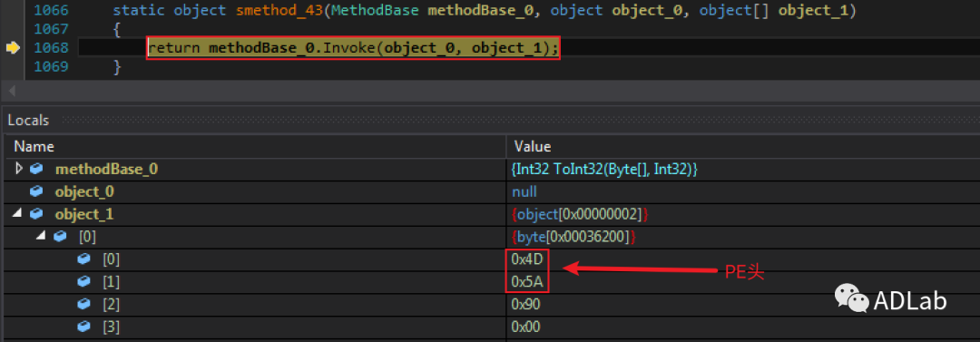Click the cube icon of the nested [0] byte array

(x=60, y=237)
